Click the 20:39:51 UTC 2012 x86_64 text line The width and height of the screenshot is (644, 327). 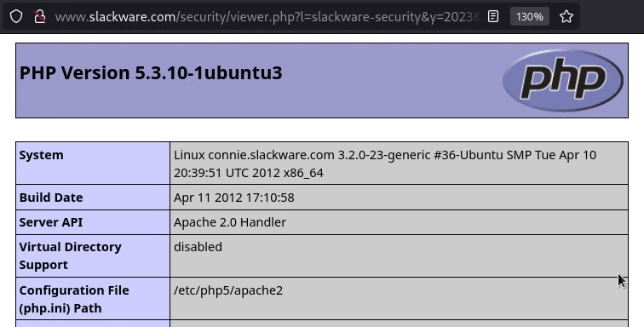coord(249,173)
